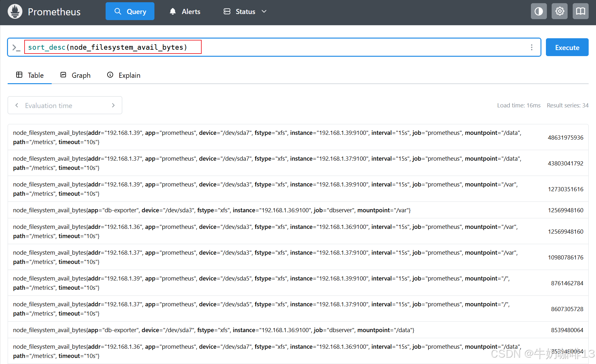The height and width of the screenshot is (364, 596).
Task: Click the Prometheus flame logo
Action: [15, 11]
